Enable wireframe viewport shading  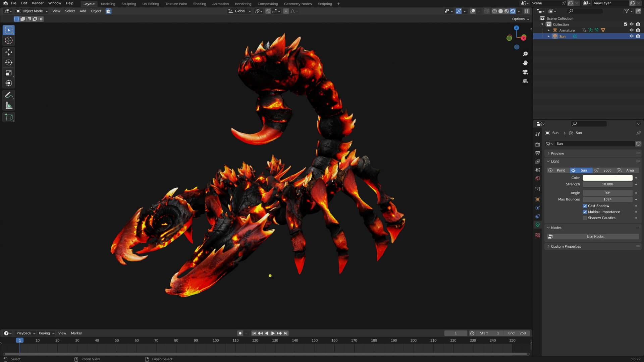(x=494, y=11)
